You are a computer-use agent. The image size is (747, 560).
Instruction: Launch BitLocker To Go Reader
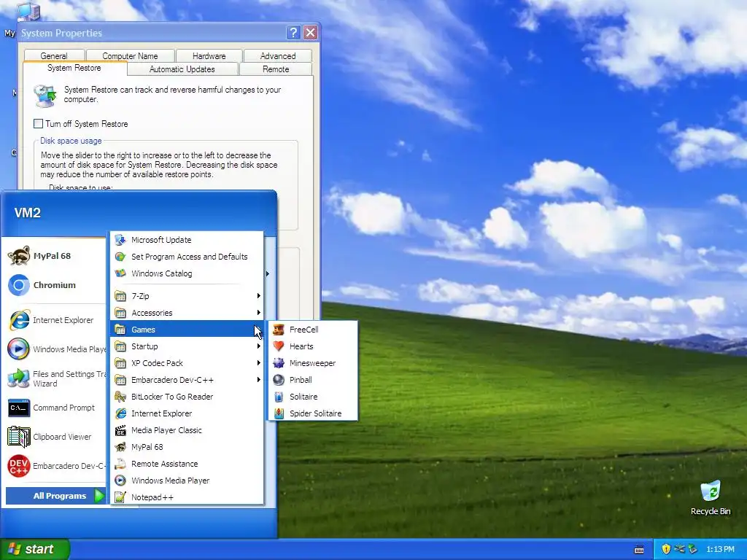click(187, 397)
